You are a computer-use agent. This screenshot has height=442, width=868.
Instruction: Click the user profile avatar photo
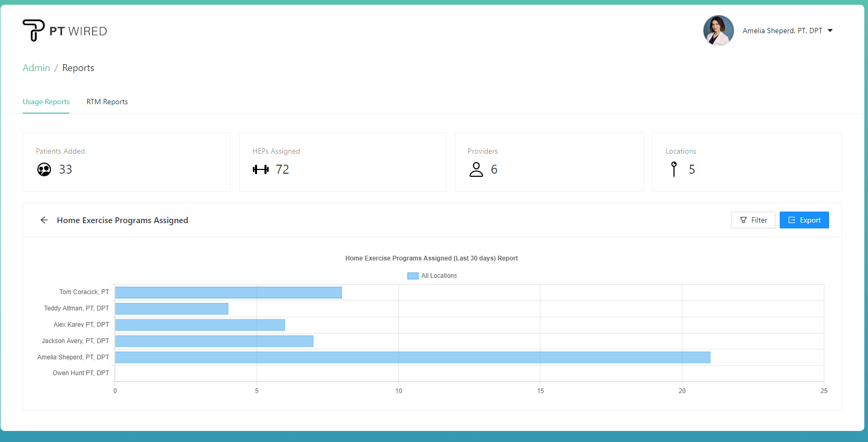click(x=718, y=31)
